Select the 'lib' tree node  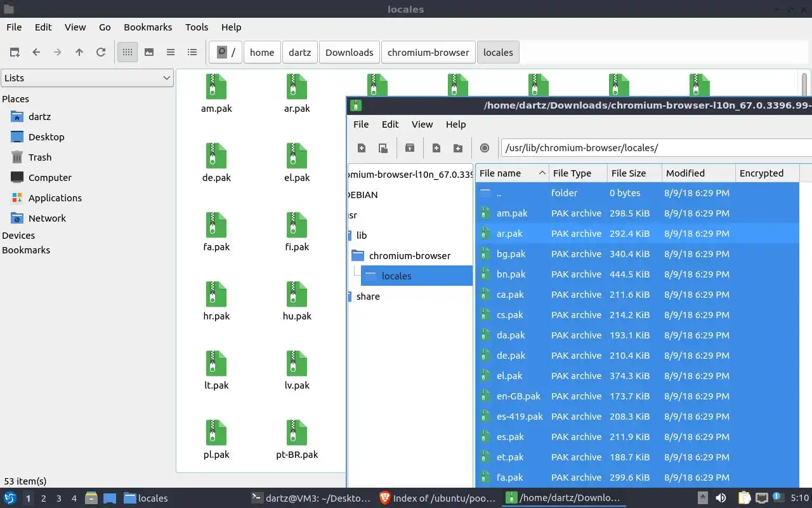pos(362,236)
